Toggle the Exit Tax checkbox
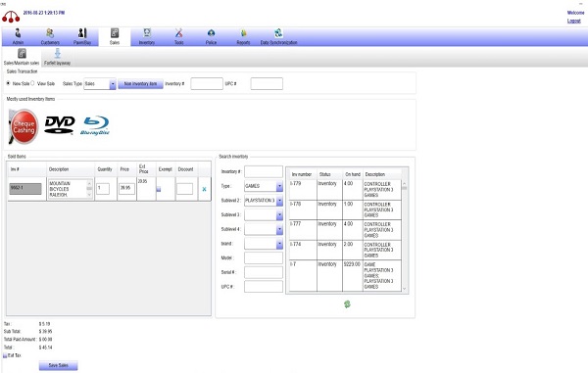Viewport: 588px width, 373px height. click(5, 355)
